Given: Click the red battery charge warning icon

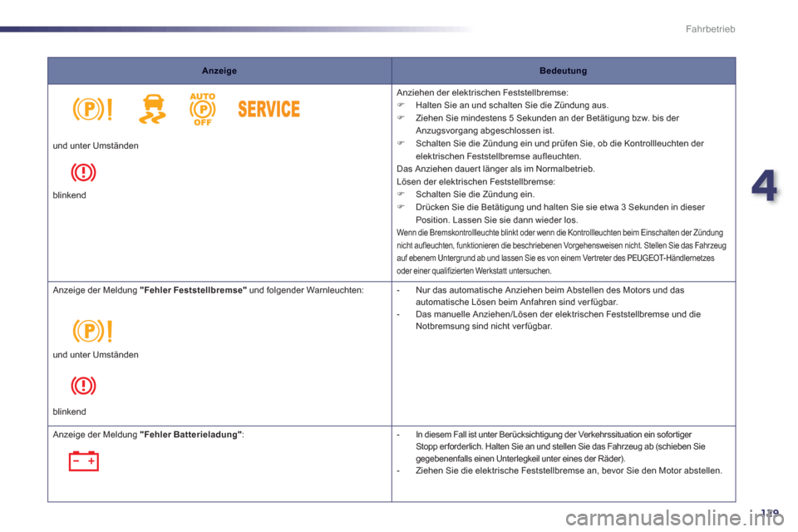Looking at the screenshot, I should pyautogui.click(x=83, y=461).
